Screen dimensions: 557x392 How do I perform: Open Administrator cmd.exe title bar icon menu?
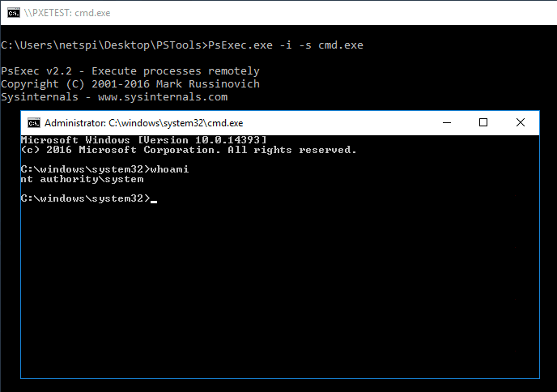[x=34, y=123]
